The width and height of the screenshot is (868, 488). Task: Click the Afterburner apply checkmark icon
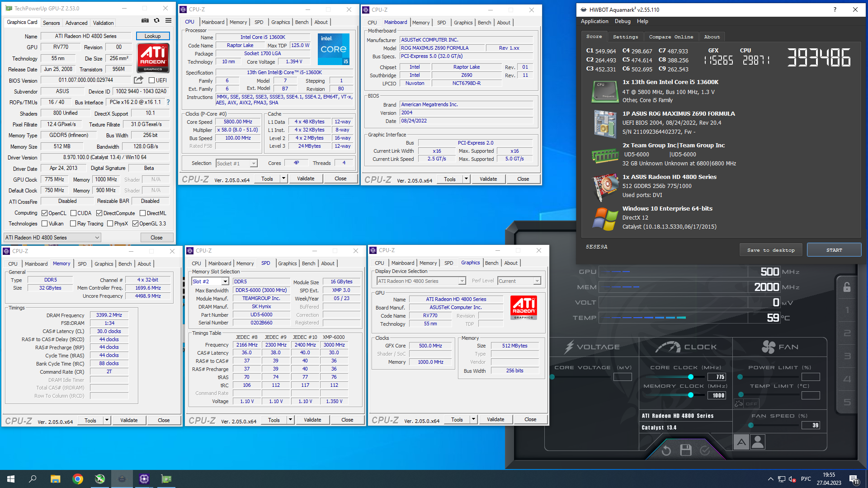click(x=705, y=450)
